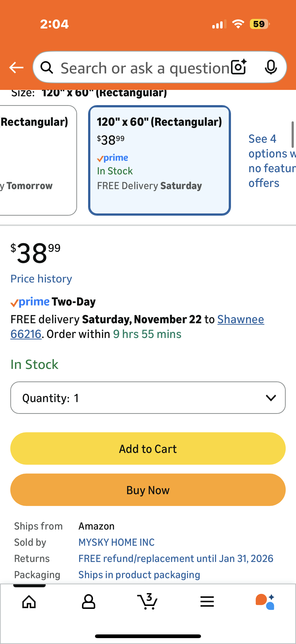Open the Price history link
The image size is (296, 644).
point(41,279)
